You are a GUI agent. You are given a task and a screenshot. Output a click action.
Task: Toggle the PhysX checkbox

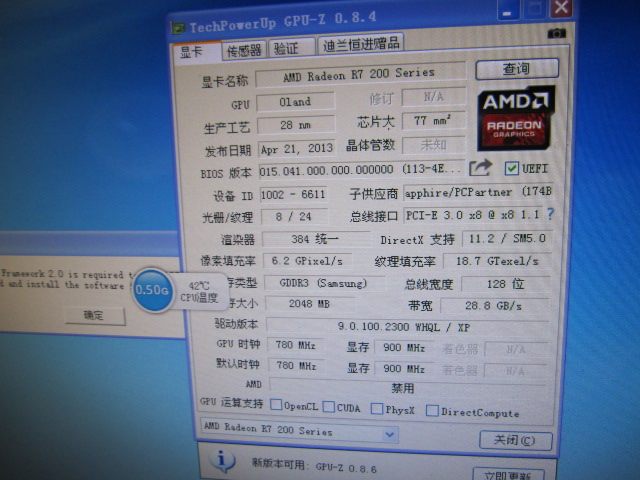point(377,409)
